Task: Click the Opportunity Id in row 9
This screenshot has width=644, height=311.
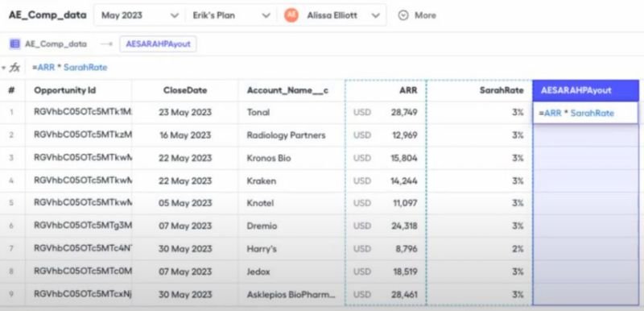Action: 78,295
